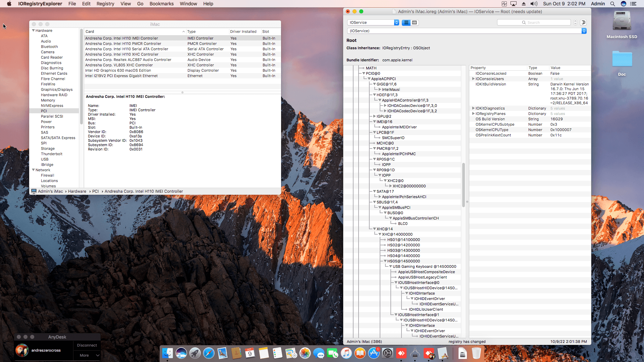Open Finder from the Dock
This screenshot has width=644, height=362.
167,353
